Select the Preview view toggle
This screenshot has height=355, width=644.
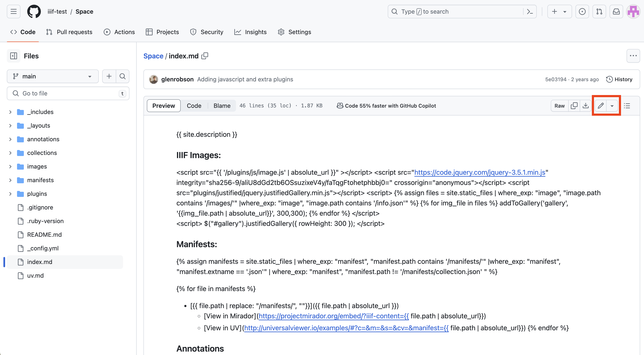164,106
